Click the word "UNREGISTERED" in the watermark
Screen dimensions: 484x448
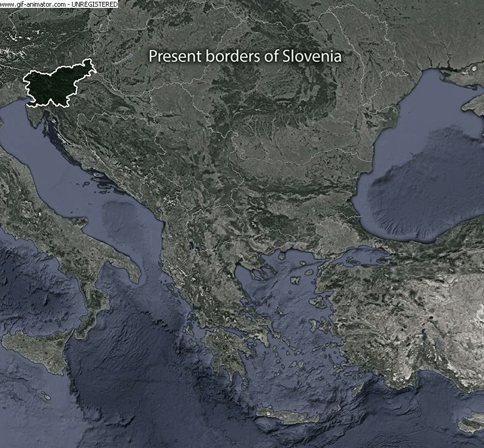96,4
